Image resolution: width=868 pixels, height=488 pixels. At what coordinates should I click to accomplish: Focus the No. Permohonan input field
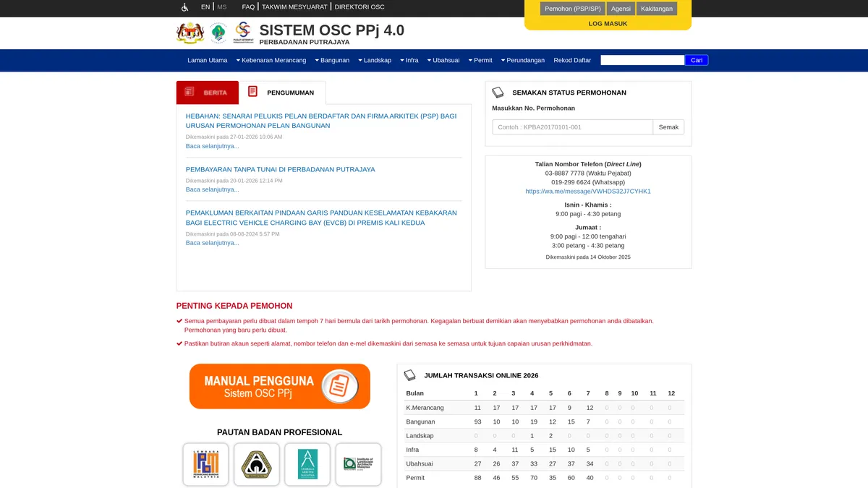pyautogui.click(x=573, y=127)
